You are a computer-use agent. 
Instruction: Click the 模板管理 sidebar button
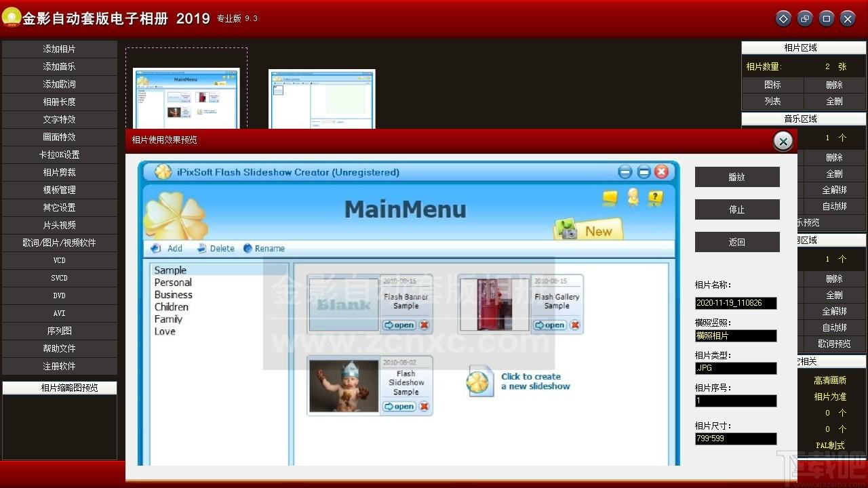[x=60, y=190]
